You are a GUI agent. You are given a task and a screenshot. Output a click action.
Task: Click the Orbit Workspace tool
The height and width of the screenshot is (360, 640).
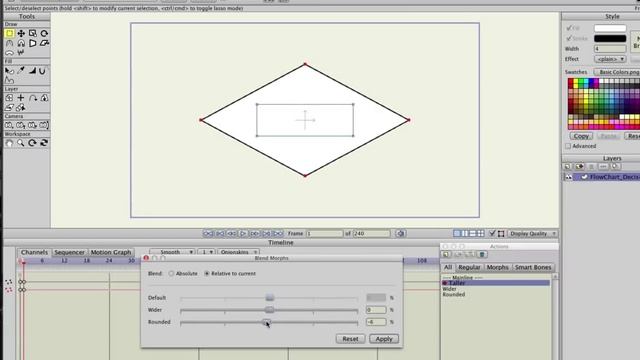(44, 143)
